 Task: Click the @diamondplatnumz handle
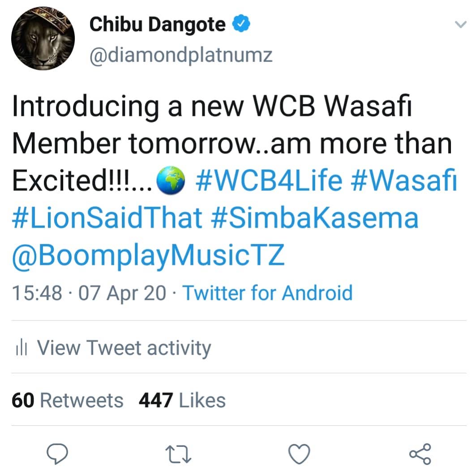(x=181, y=56)
